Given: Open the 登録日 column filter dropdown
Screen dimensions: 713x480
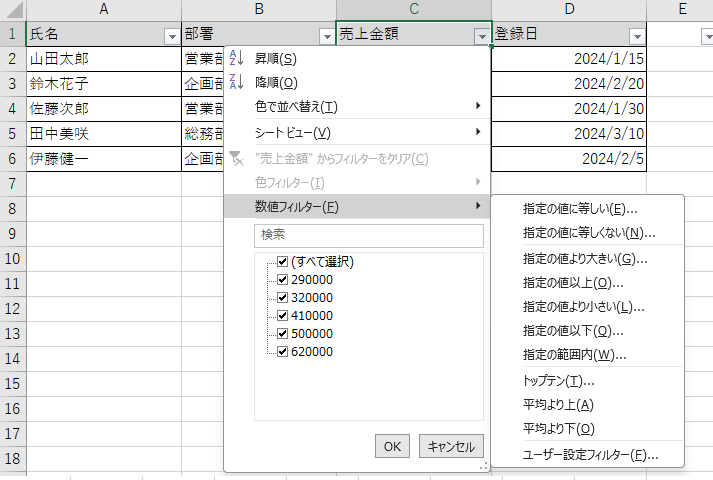Looking at the screenshot, I should [636, 35].
